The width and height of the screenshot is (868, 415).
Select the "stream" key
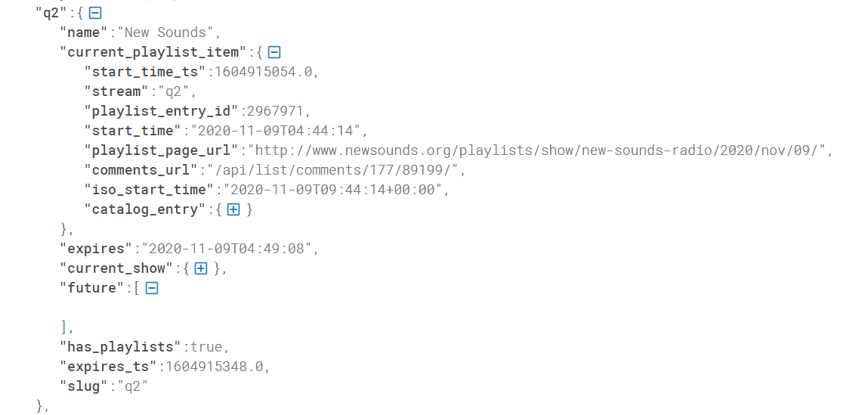coord(116,91)
